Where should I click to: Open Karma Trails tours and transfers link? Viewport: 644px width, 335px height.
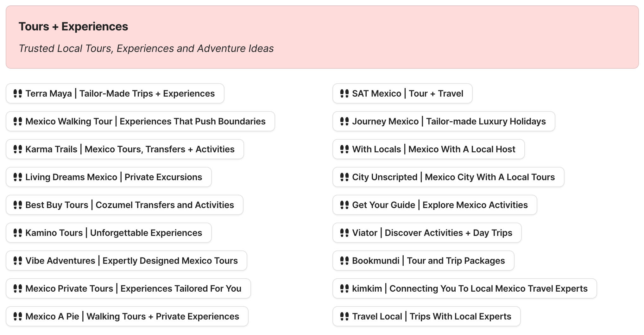tap(130, 149)
